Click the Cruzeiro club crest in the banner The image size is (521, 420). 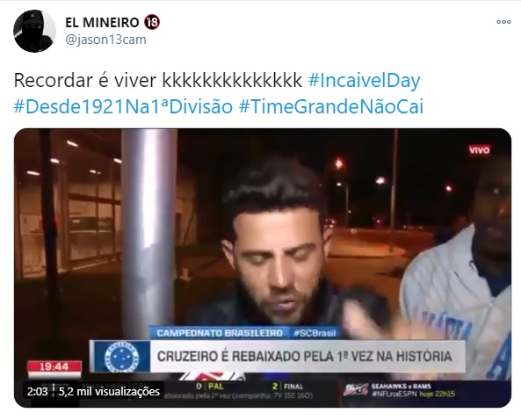tap(121, 357)
